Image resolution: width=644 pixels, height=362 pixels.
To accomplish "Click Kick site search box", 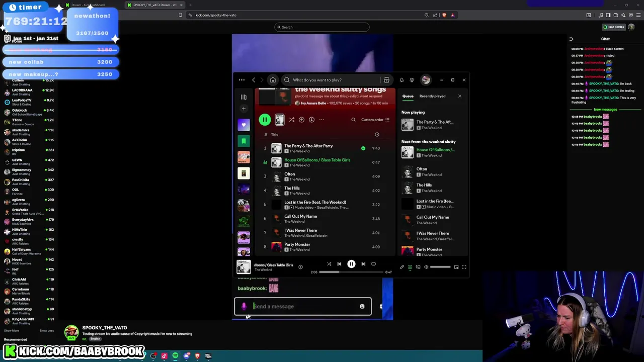I will pyautogui.click(x=322, y=27).
